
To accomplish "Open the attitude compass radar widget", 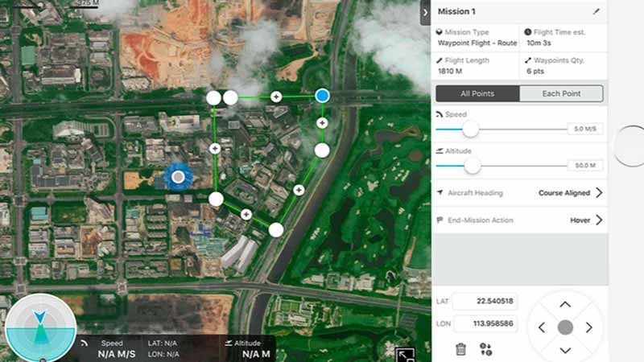I will click(x=38, y=330).
